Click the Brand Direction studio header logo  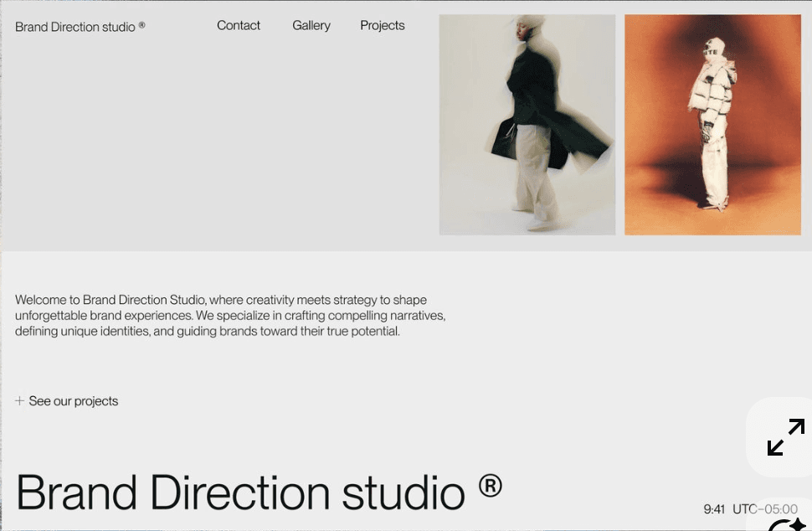(x=75, y=27)
